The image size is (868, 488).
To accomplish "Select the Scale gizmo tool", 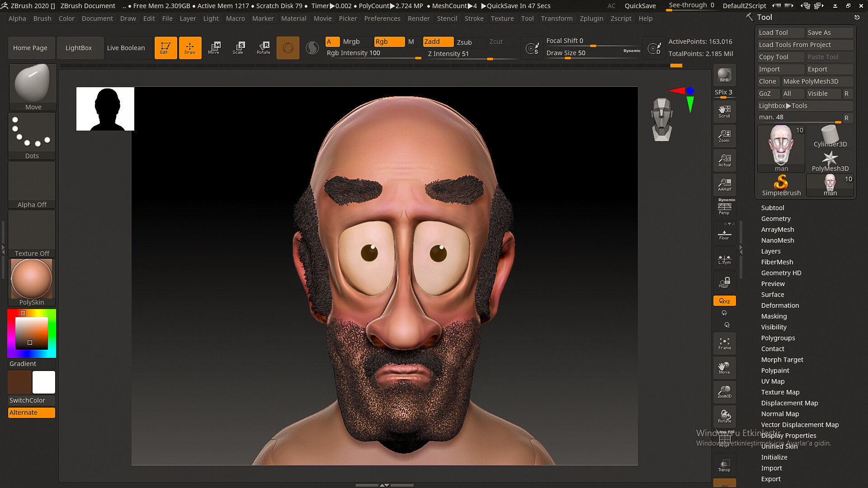I will (238, 48).
